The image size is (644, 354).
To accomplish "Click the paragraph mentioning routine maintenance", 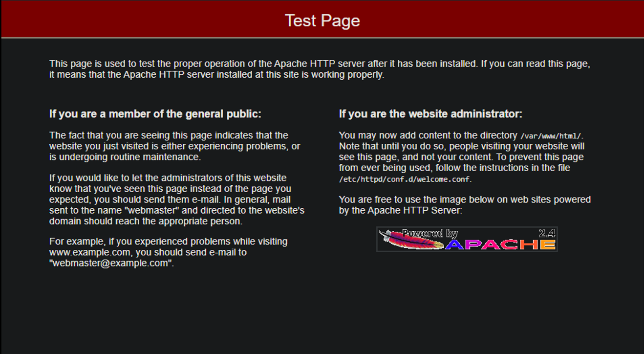I will pos(174,146).
